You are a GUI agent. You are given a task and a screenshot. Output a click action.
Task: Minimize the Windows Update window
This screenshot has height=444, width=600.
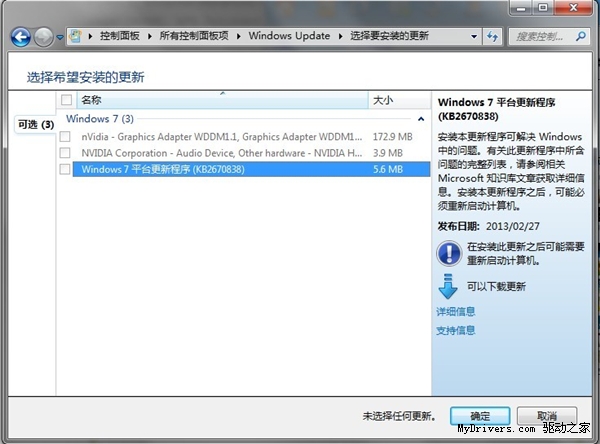(x=521, y=7)
